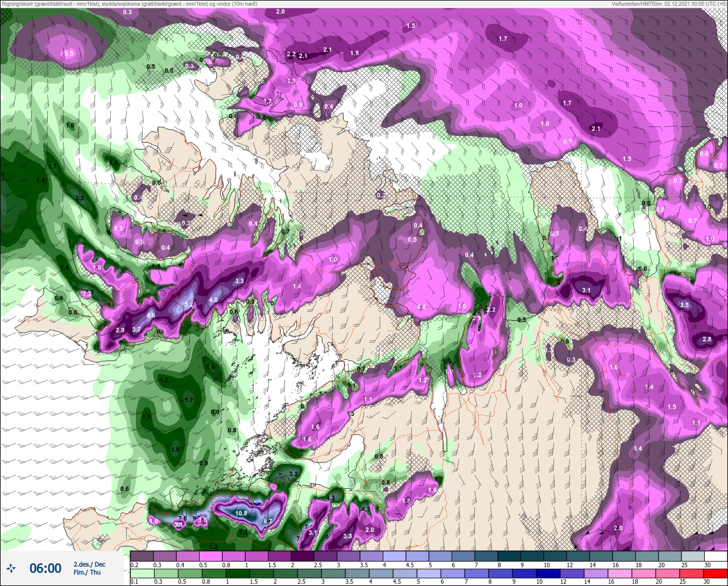Click the 8.7 precipitation value on the map

[268, 521]
